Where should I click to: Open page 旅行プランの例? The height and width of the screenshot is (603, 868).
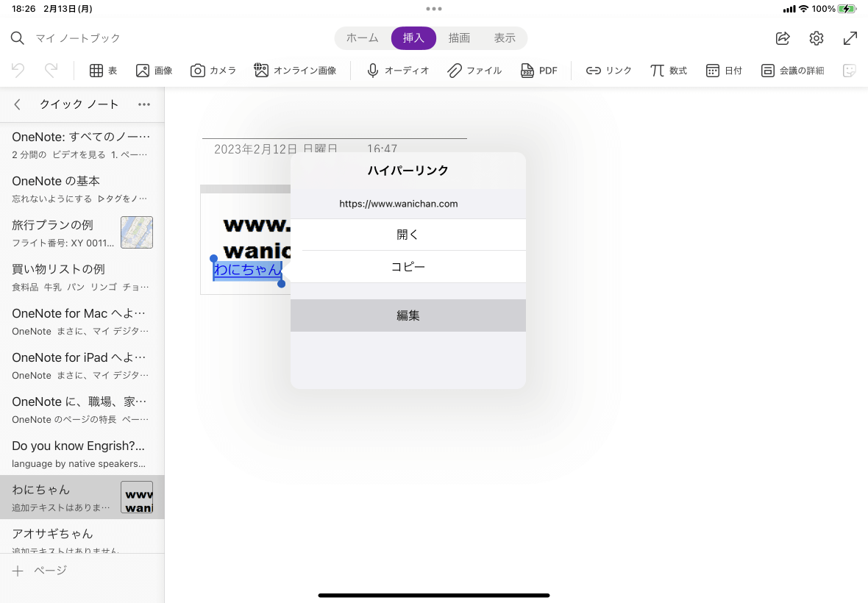82,233
